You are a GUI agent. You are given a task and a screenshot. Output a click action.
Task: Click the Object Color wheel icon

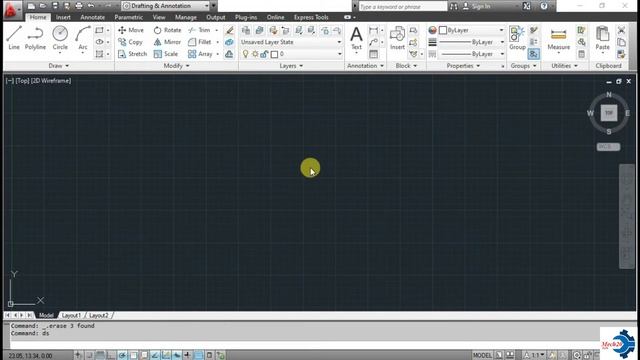click(432, 30)
